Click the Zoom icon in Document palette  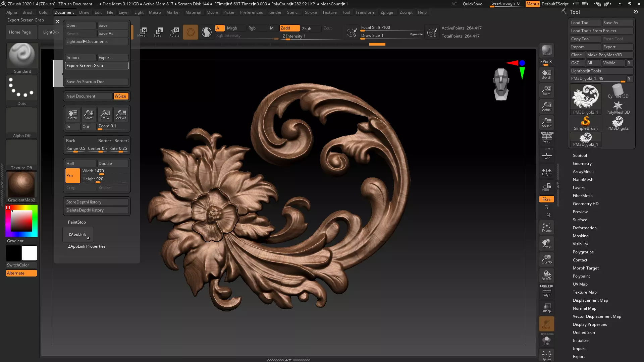coord(89,114)
